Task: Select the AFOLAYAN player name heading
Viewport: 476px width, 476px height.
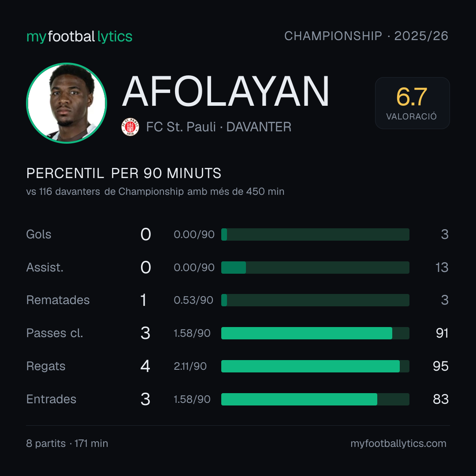Action: (226, 91)
